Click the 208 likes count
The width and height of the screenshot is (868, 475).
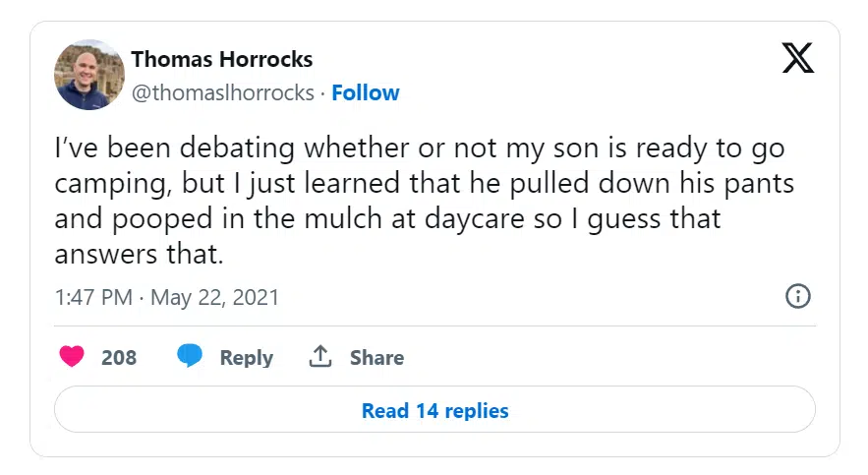[x=119, y=358]
